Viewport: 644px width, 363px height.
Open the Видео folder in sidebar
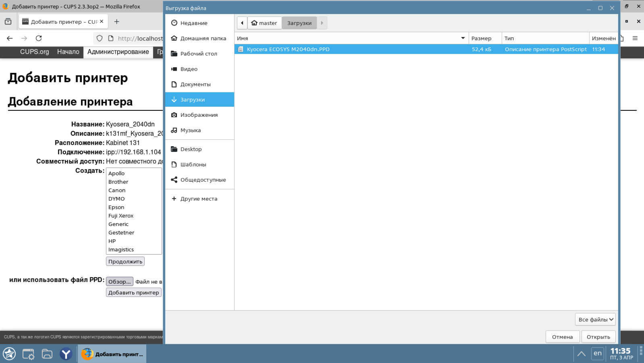[x=189, y=69]
